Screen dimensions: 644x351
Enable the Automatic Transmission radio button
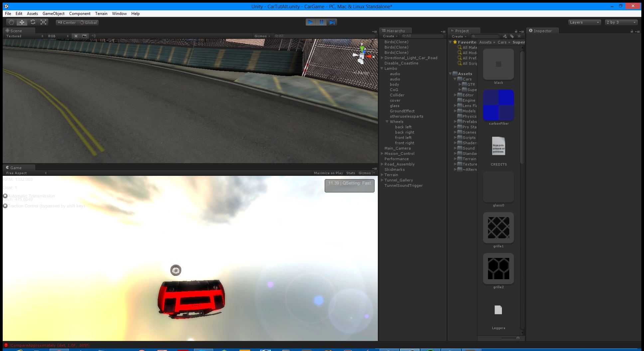(x=5, y=196)
